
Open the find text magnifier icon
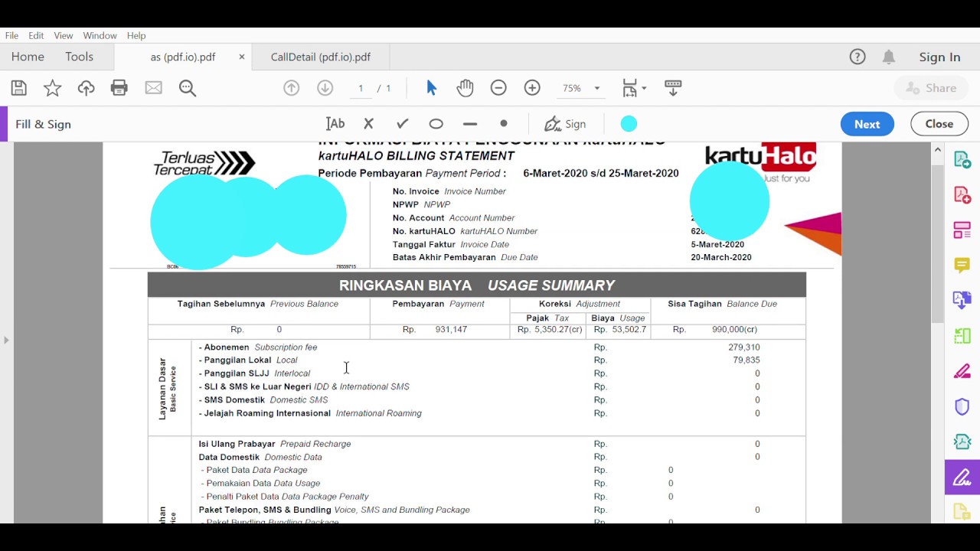tap(188, 88)
